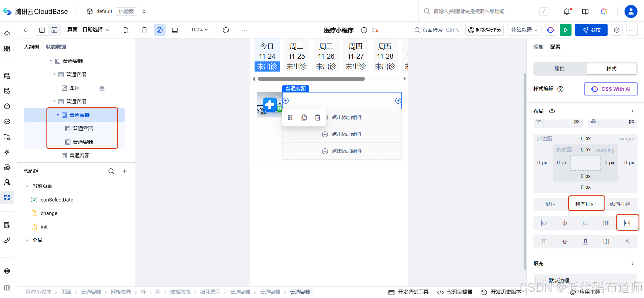644x298 pixels.
Task: Click the 页面检索 search box
Action: click(437, 30)
